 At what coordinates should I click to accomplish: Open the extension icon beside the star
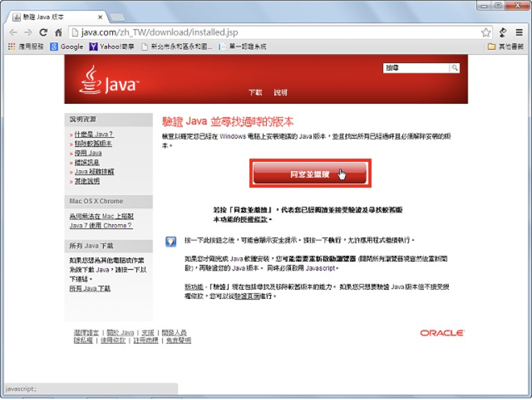[503, 33]
